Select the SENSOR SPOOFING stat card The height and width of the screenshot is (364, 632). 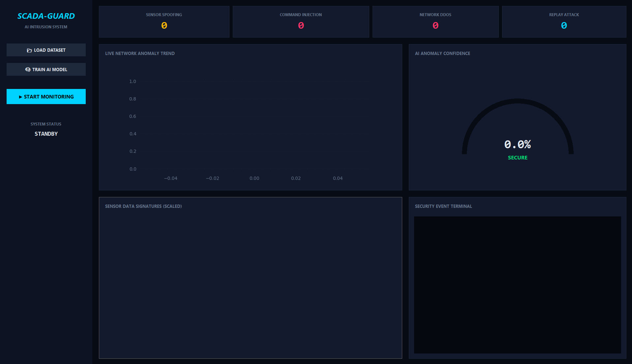click(164, 21)
